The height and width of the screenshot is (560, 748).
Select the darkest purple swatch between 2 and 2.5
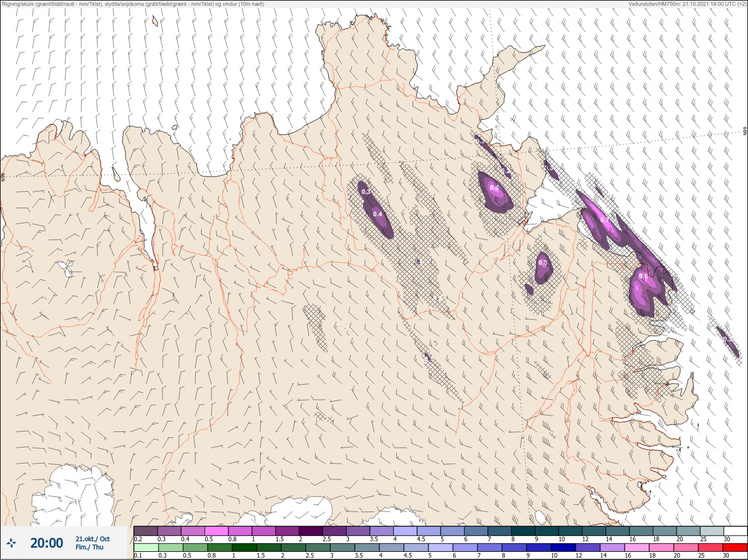coord(311,531)
